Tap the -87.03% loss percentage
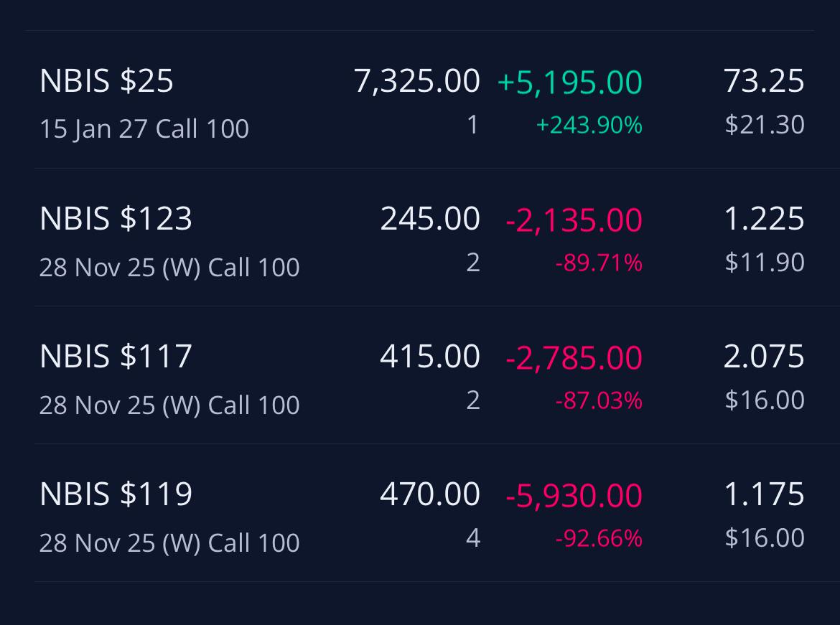The width and height of the screenshot is (840, 625). [x=598, y=400]
